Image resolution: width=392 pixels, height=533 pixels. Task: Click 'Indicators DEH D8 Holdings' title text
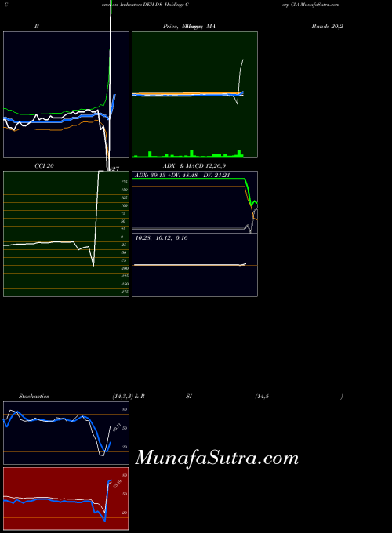(154, 5)
